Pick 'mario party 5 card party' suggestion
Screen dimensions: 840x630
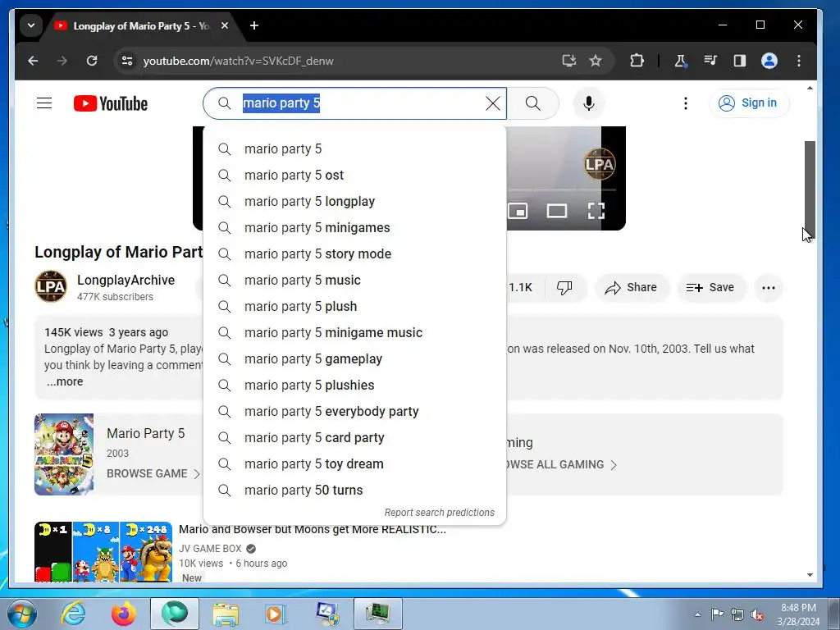[354, 438]
